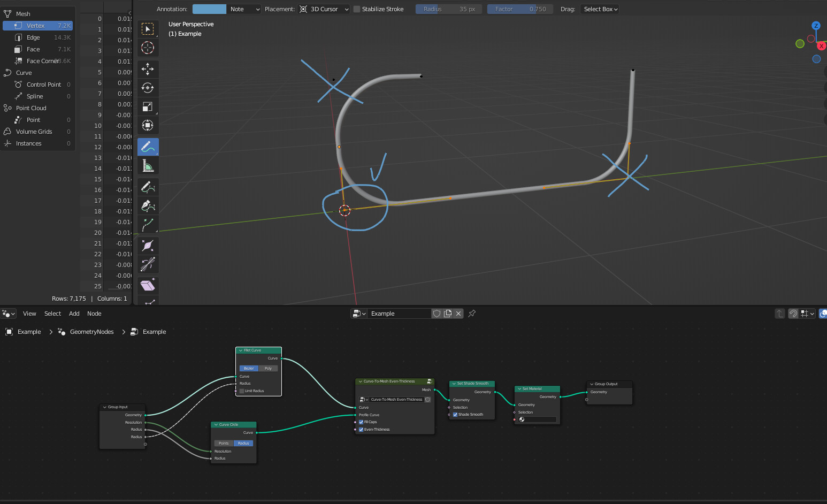Toggle fake user shield in Curve-To-Mesh node
This screenshot has height=504, width=827.
click(427, 400)
